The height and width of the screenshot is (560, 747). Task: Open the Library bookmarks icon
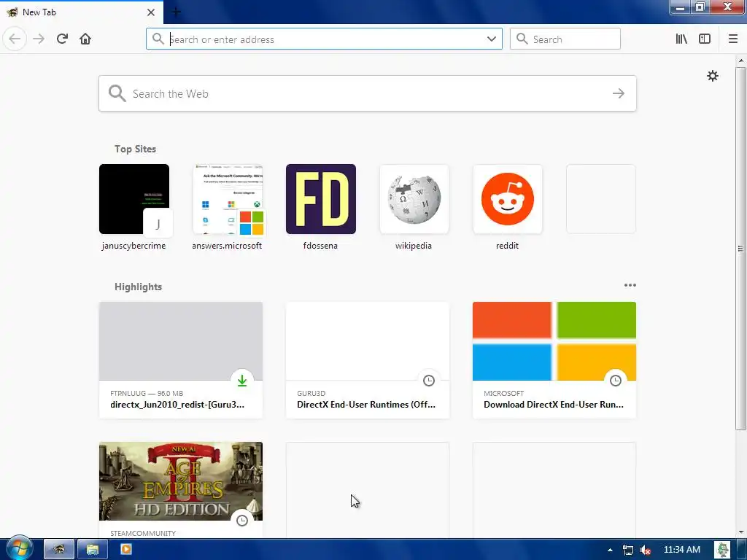coord(681,39)
